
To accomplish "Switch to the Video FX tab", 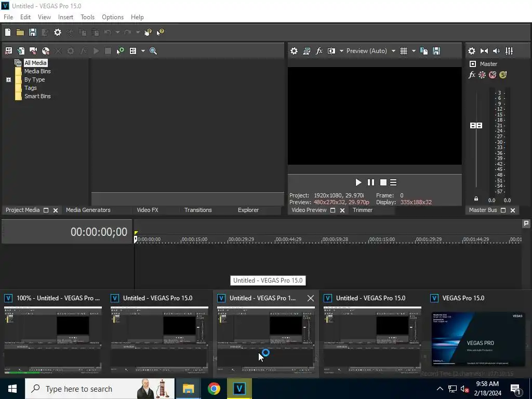I will tap(148, 210).
